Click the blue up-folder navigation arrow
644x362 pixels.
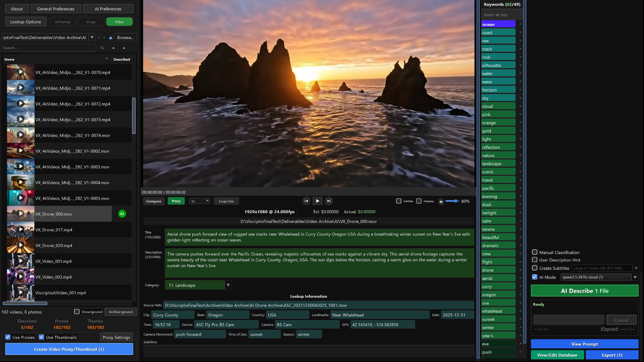tap(111, 37)
